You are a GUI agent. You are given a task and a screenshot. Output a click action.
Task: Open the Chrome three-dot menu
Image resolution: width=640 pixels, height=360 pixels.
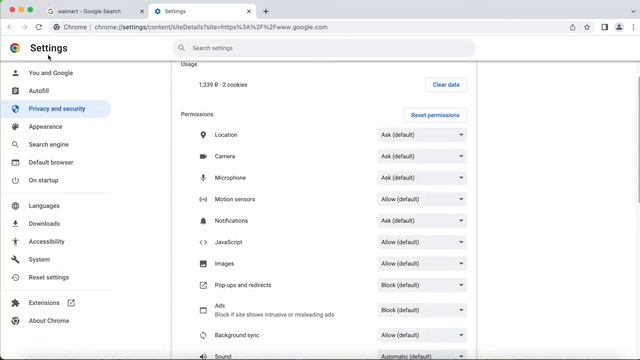point(633,27)
